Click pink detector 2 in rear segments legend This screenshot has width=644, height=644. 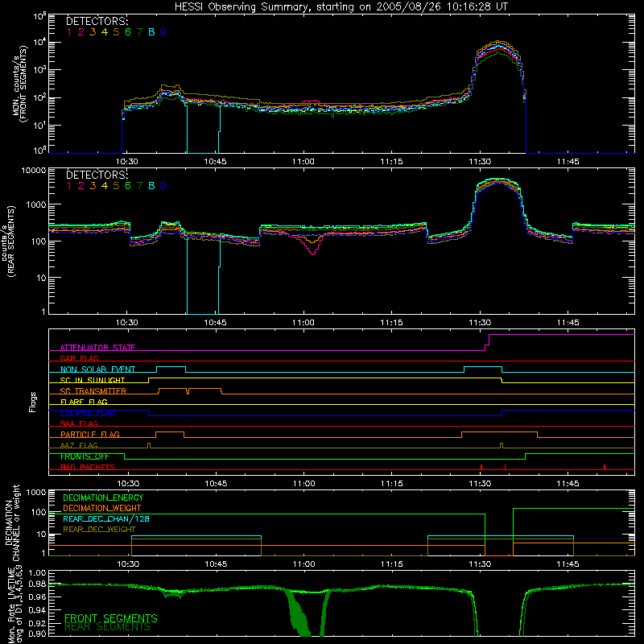coord(81,186)
